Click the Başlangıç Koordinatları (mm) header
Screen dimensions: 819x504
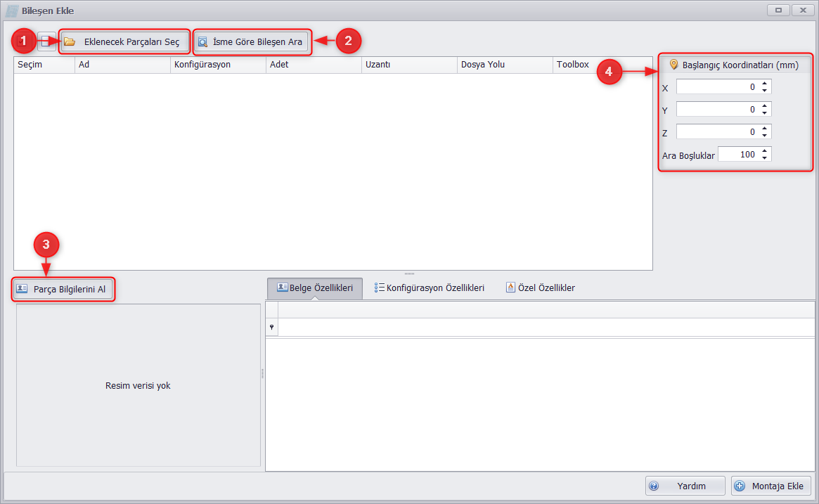(x=735, y=65)
